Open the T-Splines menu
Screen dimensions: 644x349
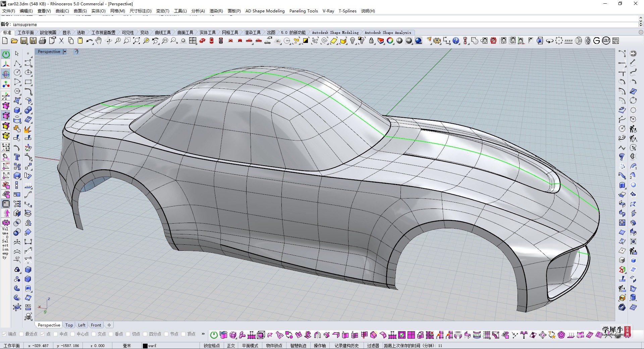347,11
